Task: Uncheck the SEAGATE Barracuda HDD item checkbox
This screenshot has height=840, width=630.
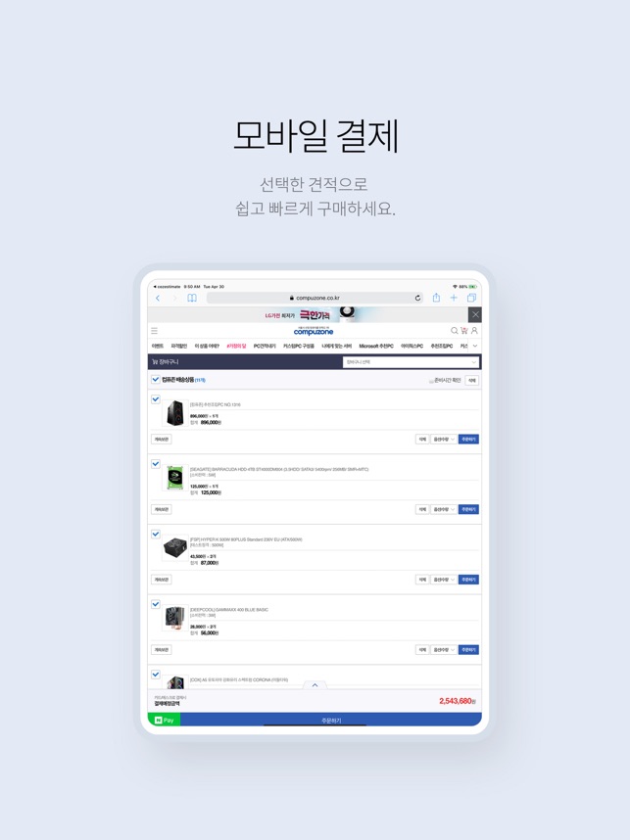Action: (156, 464)
